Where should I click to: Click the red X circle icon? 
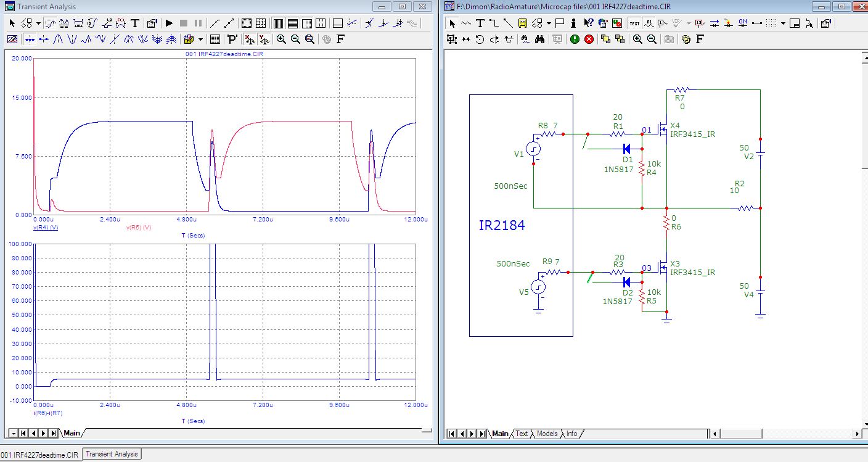tap(589, 39)
